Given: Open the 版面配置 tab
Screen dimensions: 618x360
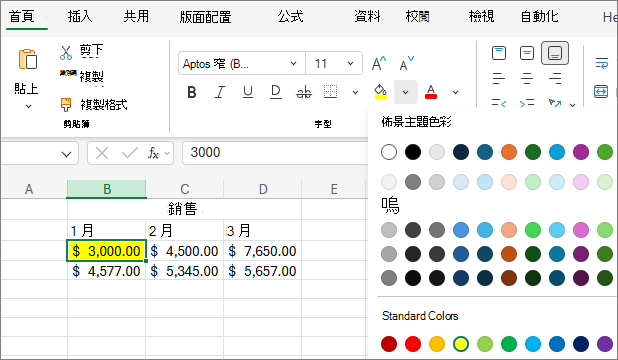Looking at the screenshot, I should tap(205, 17).
